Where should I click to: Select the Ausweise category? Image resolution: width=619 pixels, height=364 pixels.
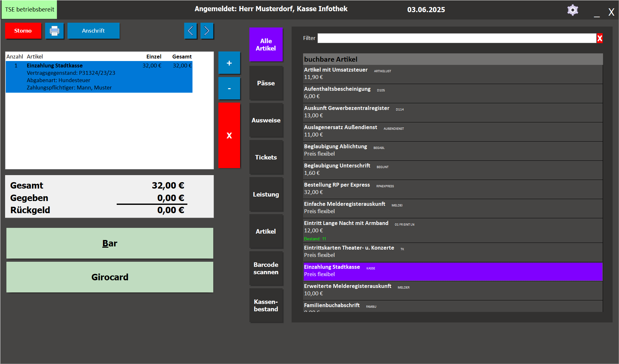pyautogui.click(x=266, y=120)
